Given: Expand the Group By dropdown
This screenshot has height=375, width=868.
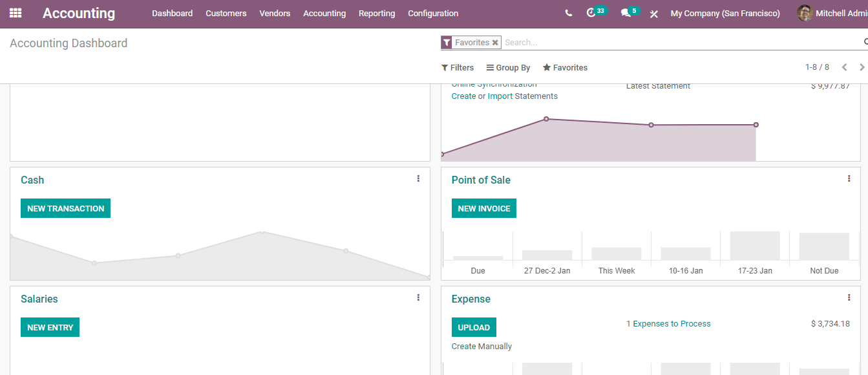Looking at the screenshot, I should tap(509, 67).
